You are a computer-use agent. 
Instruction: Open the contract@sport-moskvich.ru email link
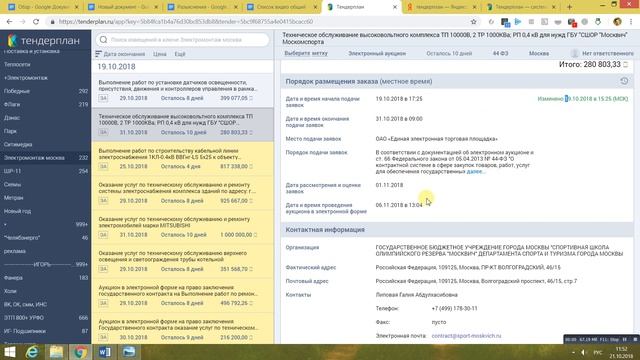pyautogui.click(x=466, y=336)
